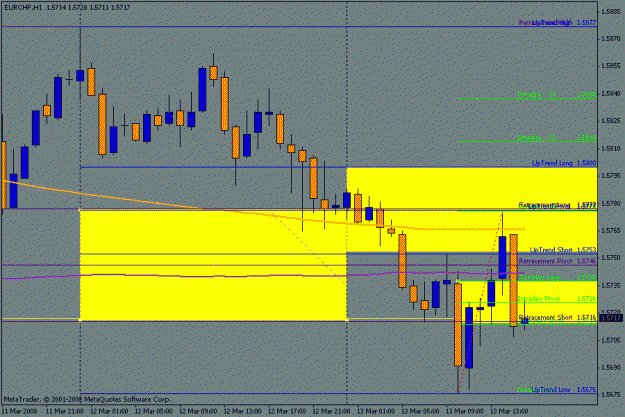This screenshot has width=625, height=417.
Task: Click the UpTrend High 1.5877 label
Action: (564, 22)
